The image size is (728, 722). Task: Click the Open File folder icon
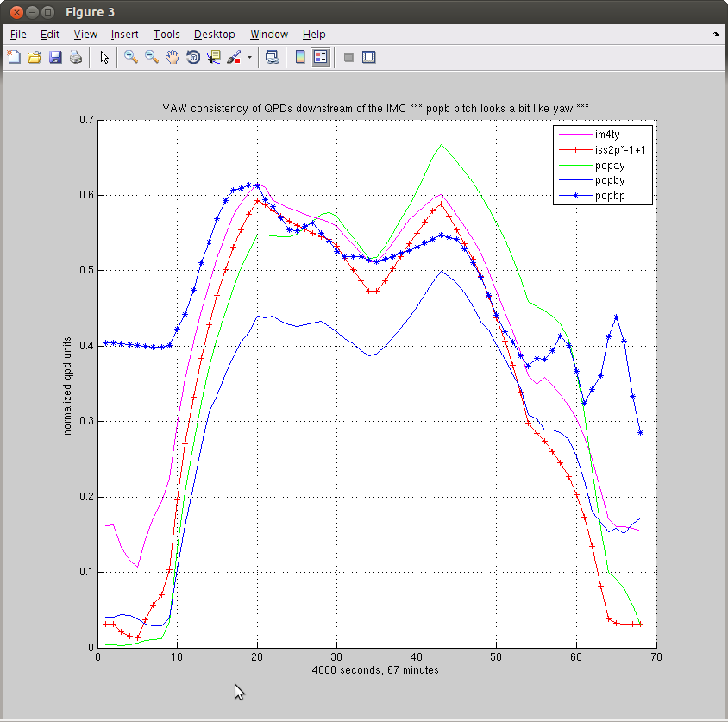point(35,57)
